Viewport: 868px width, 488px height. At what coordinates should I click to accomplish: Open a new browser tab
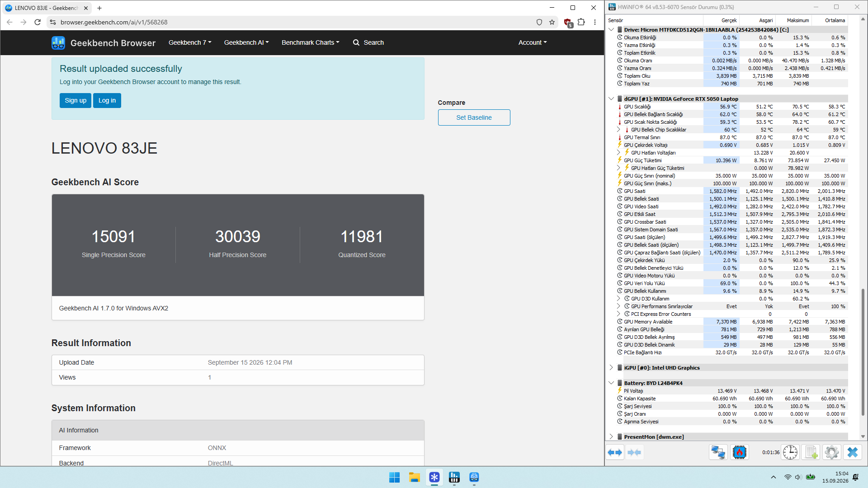(99, 8)
